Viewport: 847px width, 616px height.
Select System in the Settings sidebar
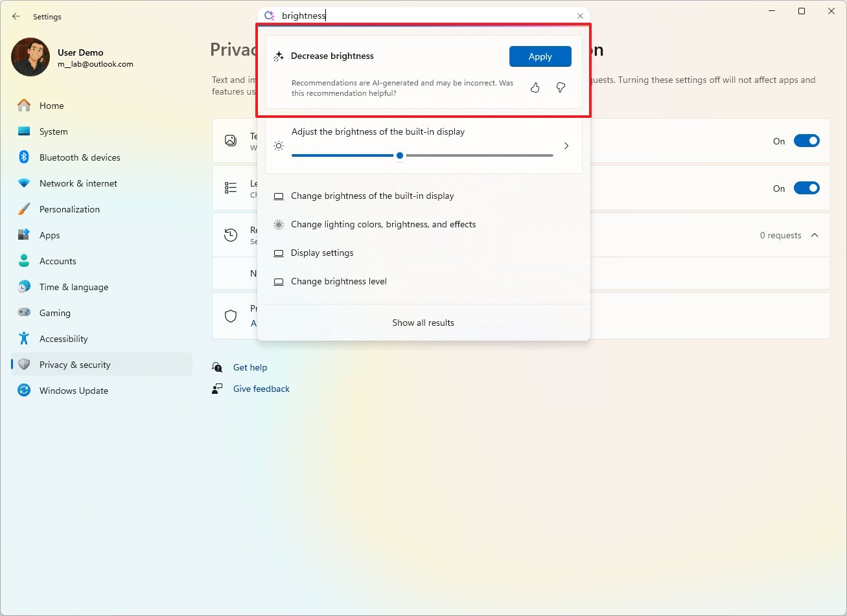[52, 131]
